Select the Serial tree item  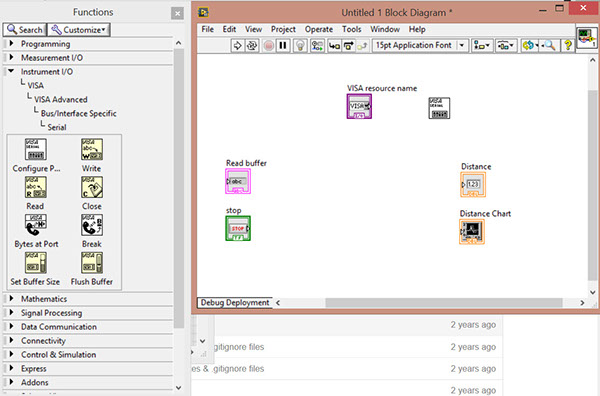[57, 127]
